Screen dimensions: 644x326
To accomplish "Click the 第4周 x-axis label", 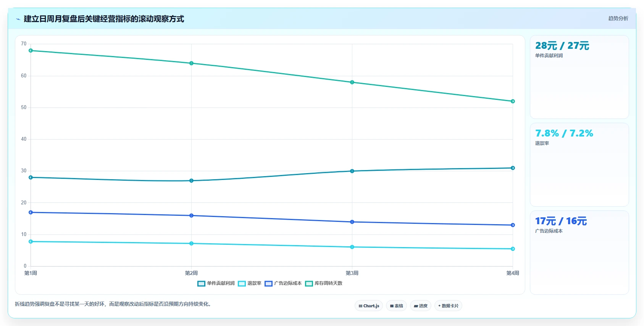I will point(513,273).
